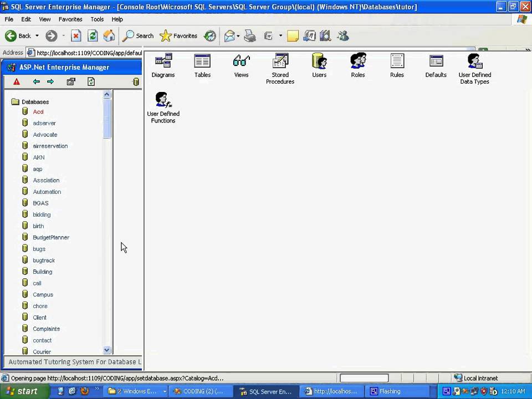Viewport: 532px width, 399px height.
Task: Open the Mail icon dropdown arrow
Action: 238,35
